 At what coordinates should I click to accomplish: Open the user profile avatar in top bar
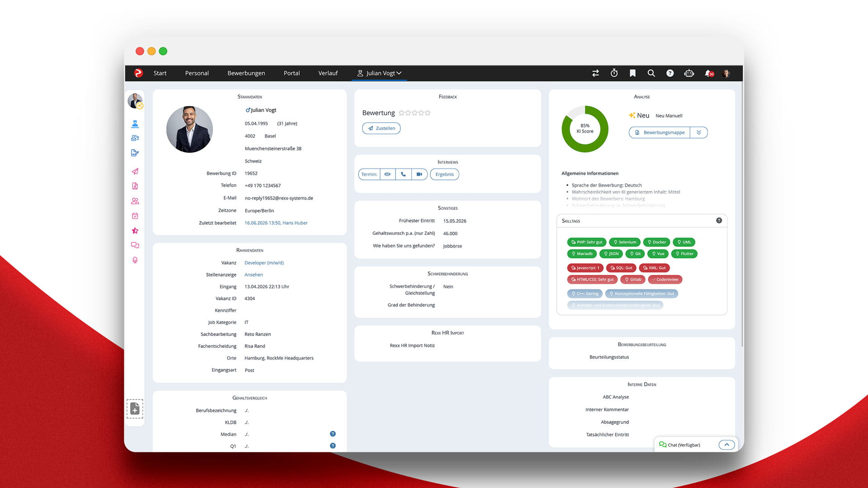click(x=726, y=73)
